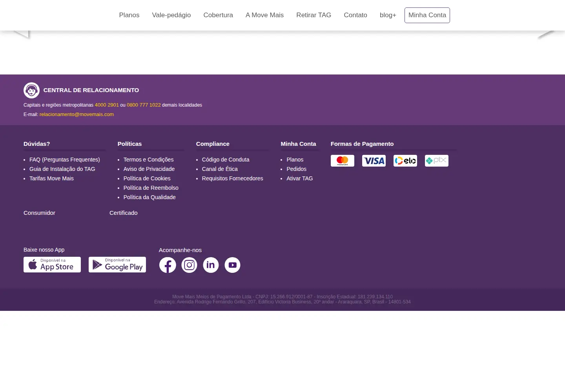Screen dimensions: 565x392
Task: Open FAQ (Perguntas Frequentes) link
Action: pos(65,160)
